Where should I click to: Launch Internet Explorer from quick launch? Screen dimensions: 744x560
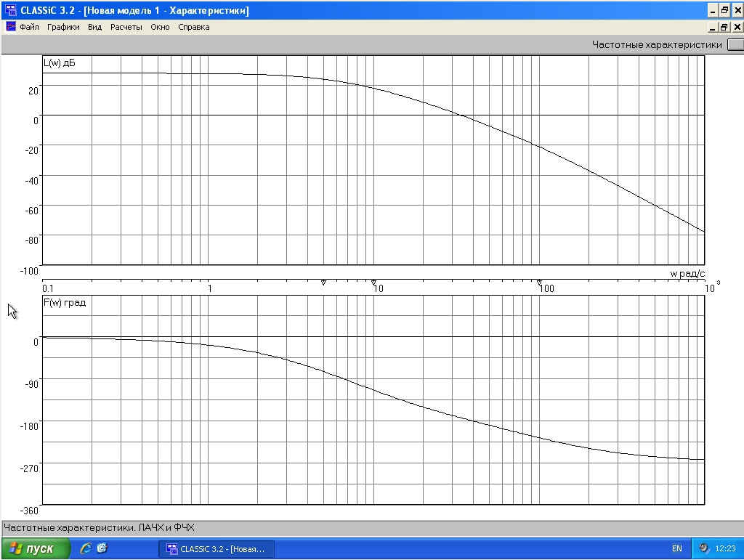86,548
